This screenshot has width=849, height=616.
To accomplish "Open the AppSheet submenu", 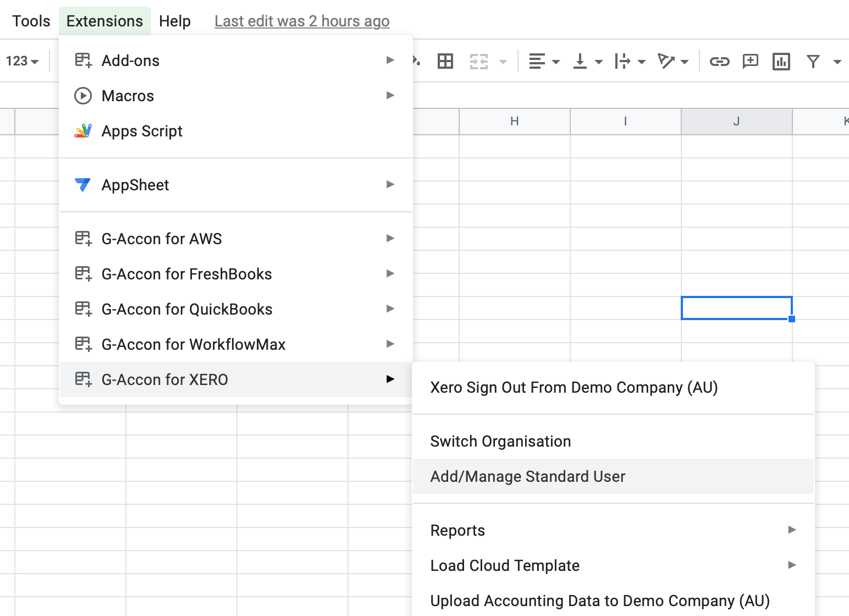I will [x=235, y=185].
